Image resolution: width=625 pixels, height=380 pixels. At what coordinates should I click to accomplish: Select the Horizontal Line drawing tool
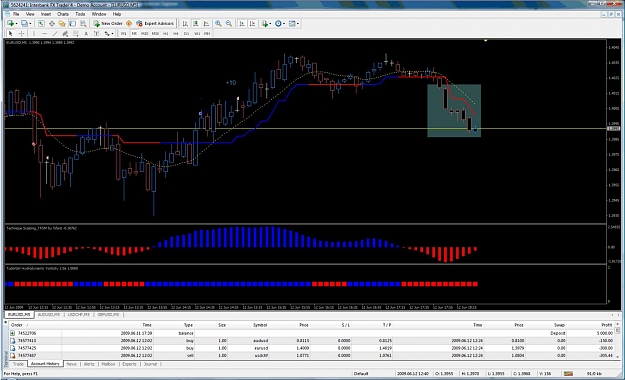tap(45, 33)
